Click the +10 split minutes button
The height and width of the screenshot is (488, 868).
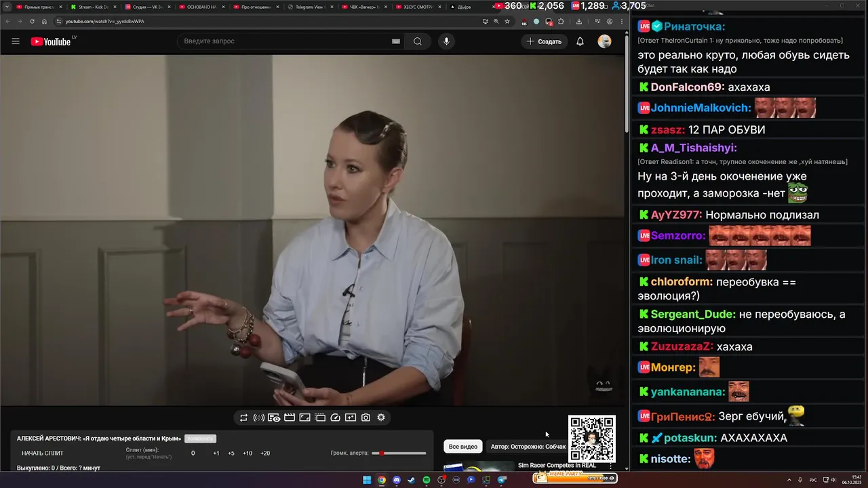pyautogui.click(x=247, y=453)
